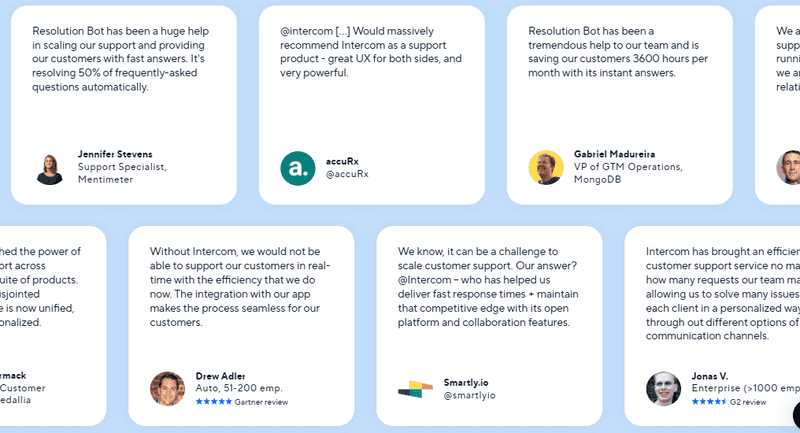The height and width of the screenshot is (433, 800).
Task: Click the G2 review label
Action: pyautogui.click(x=748, y=402)
